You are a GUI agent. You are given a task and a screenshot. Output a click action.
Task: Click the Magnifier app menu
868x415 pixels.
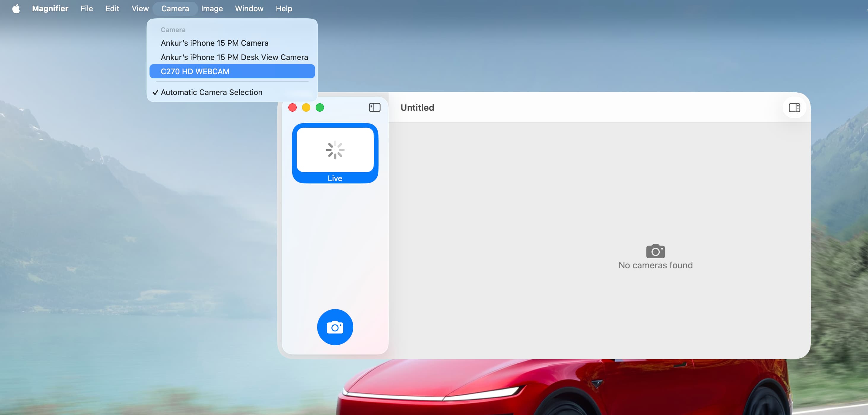click(50, 8)
